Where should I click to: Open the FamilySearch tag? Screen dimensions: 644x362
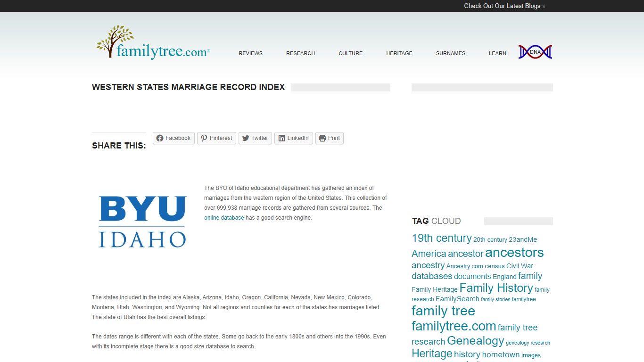click(x=457, y=299)
